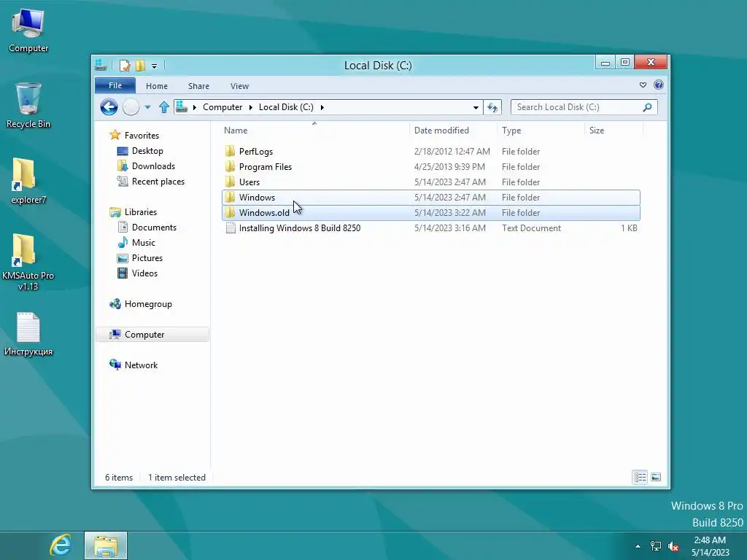Open the address bar history dropdown
This screenshot has width=747, height=560.
[476, 108]
